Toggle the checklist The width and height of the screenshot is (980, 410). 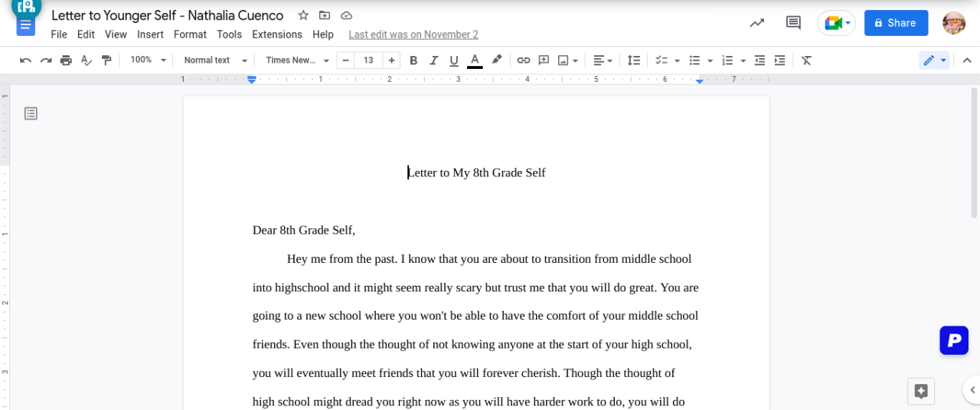coord(661,60)
